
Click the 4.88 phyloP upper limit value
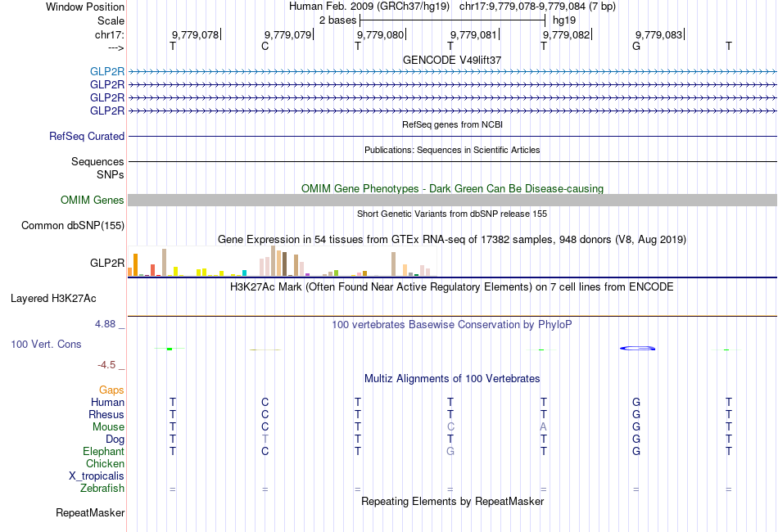click(105, 324)
